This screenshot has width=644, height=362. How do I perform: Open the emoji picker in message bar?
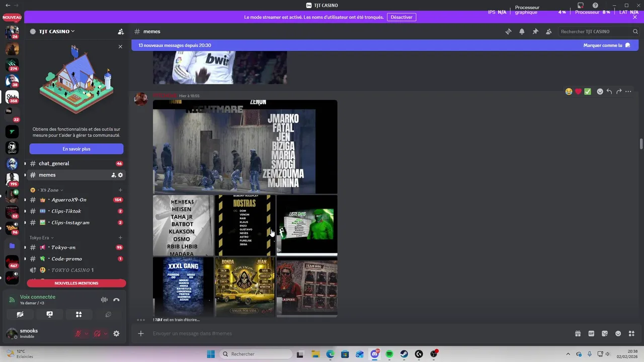click(x=618, y=333)
